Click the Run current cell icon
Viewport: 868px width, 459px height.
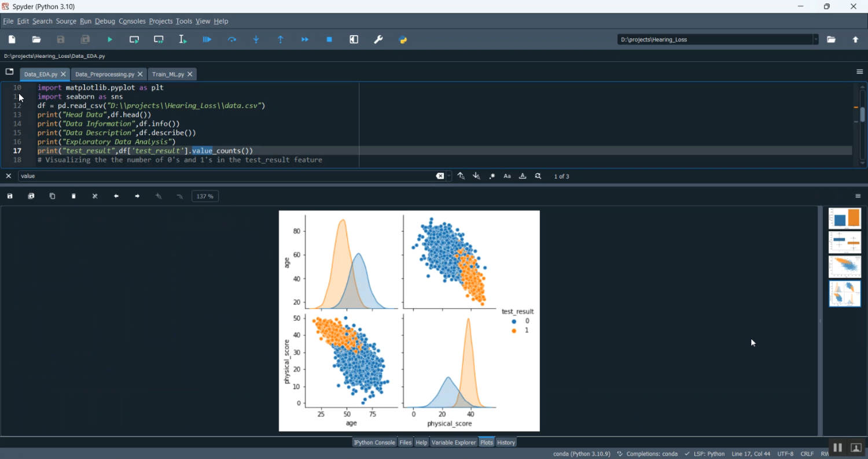click(134, 40)
